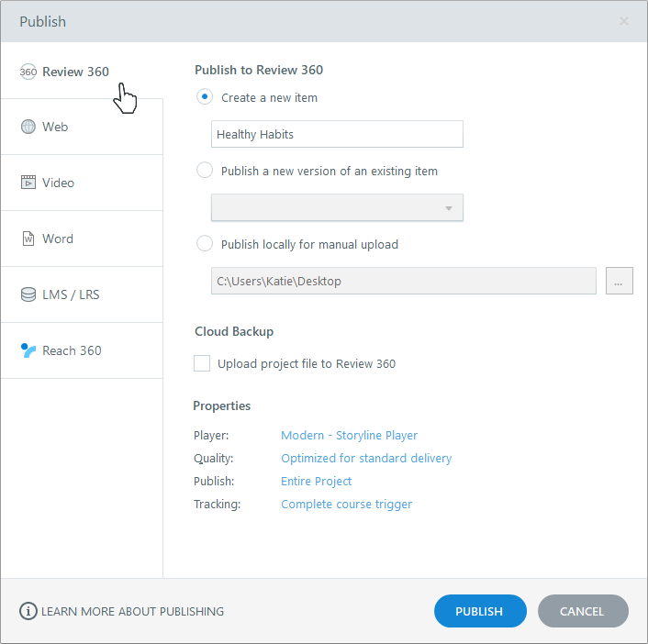
Task: Click the Video filmstrip icon
Action: (x=28, y=183)
